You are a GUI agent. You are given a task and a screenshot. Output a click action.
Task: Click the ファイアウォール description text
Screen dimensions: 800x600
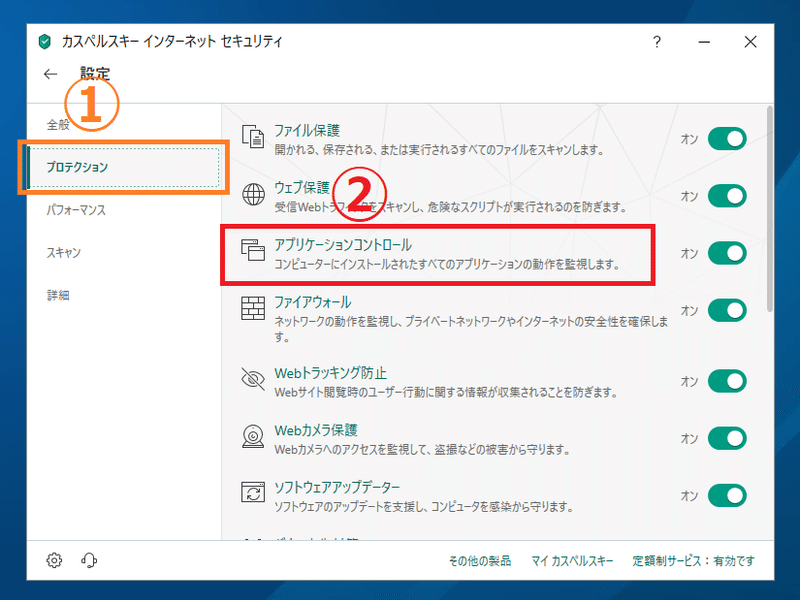[471, 329]
